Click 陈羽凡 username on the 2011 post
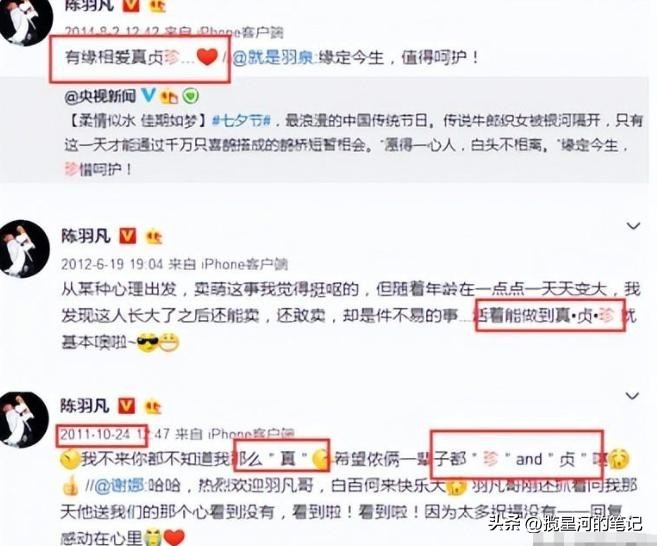The width and height of the screenshot is (657, 546). [x=85, y=406]
